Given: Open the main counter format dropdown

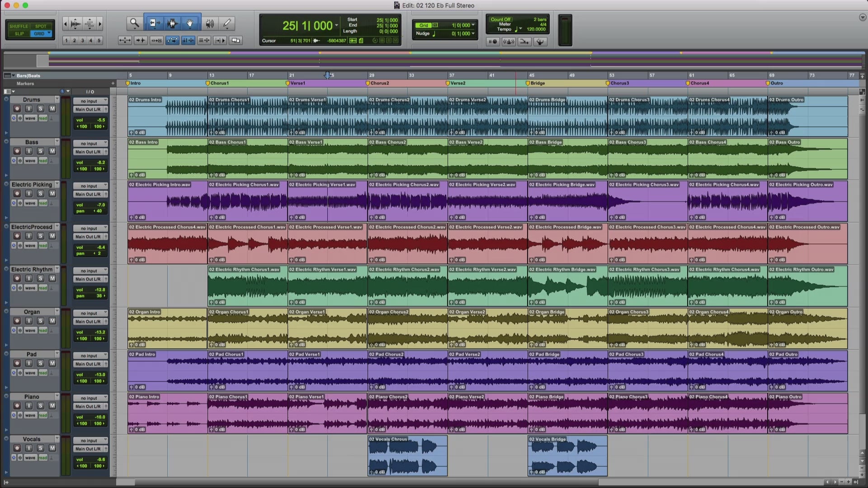Looking at the screenshot, I should (336, 26).
